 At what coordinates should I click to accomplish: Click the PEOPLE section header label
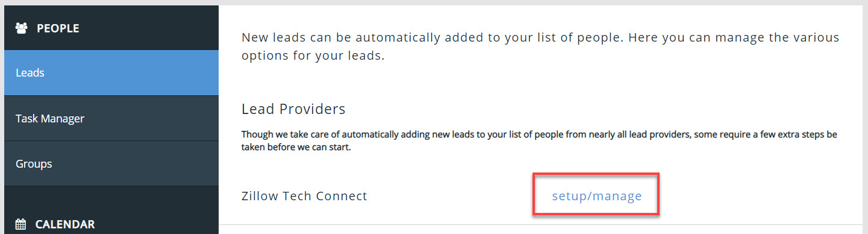point(58,28)
